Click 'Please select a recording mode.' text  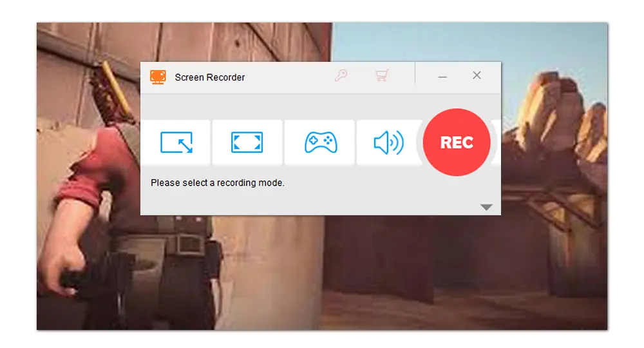(x=217, y=183)
